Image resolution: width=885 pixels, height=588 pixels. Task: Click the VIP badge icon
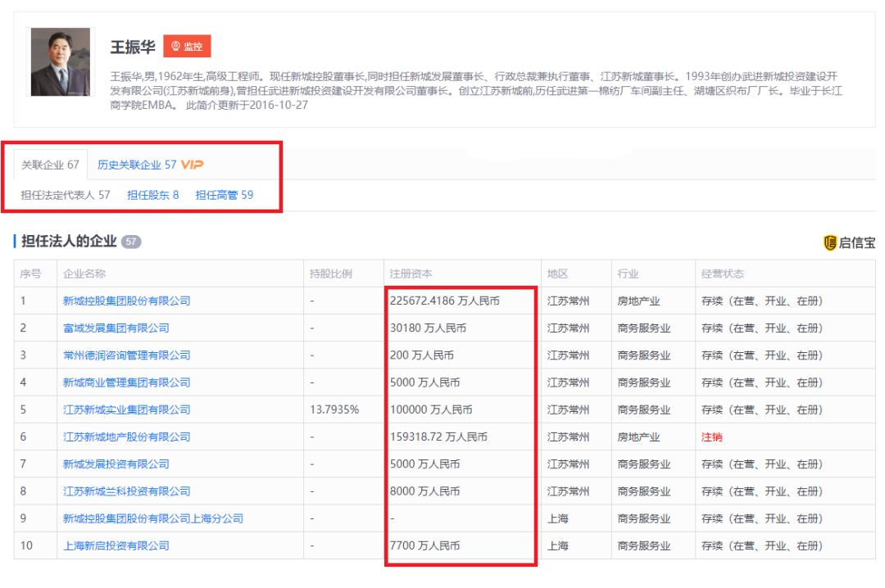pos(192,165)
